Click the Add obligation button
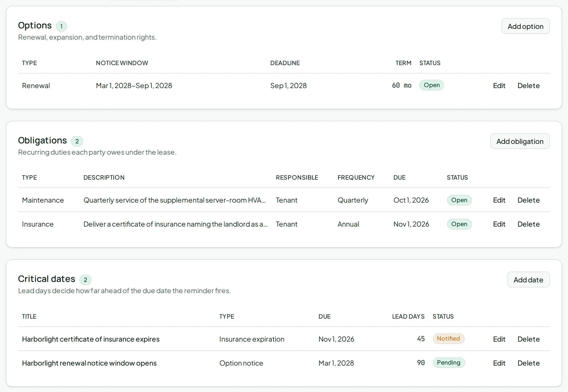This screenshot has width=568, height=392. (x=520, y=141)
